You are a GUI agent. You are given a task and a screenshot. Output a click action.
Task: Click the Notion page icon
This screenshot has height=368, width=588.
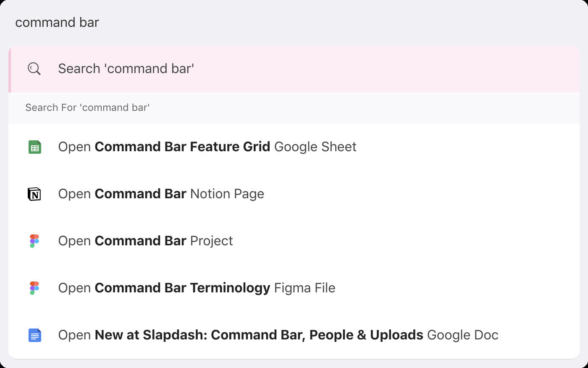coord(34,194)
